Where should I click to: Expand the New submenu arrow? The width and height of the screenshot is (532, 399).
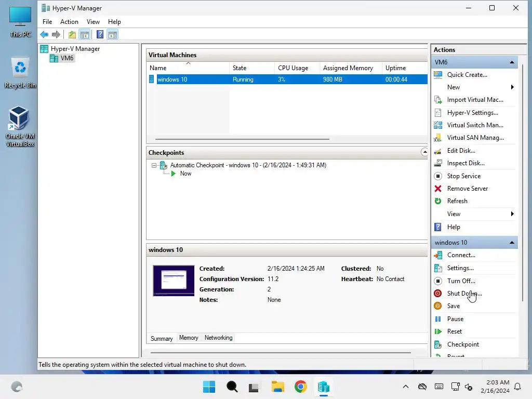click(512, 87)
